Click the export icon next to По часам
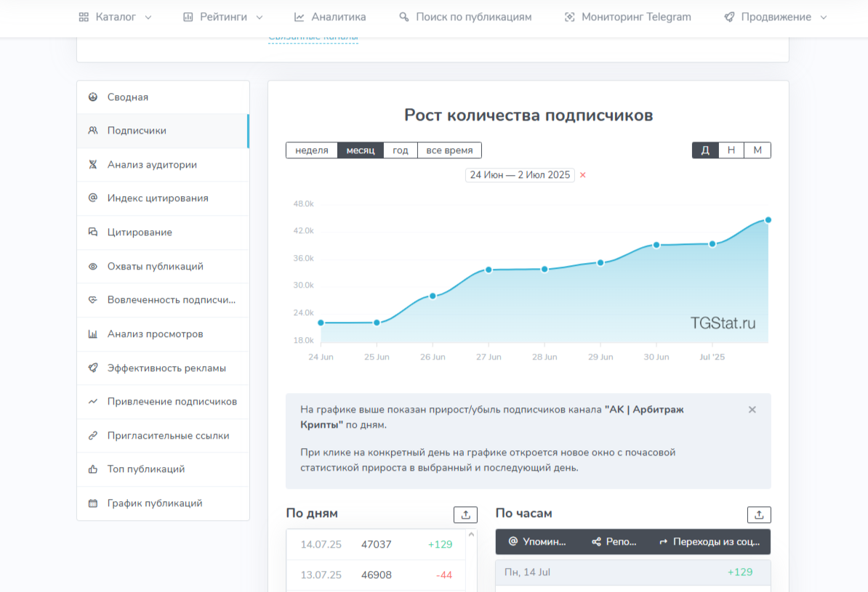This screenshot has height=592, width=868. coord(759,514)
